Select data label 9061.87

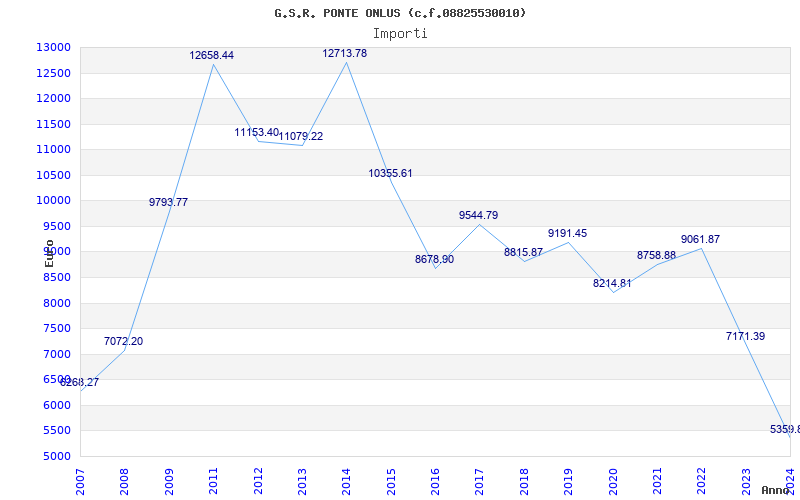701,239
